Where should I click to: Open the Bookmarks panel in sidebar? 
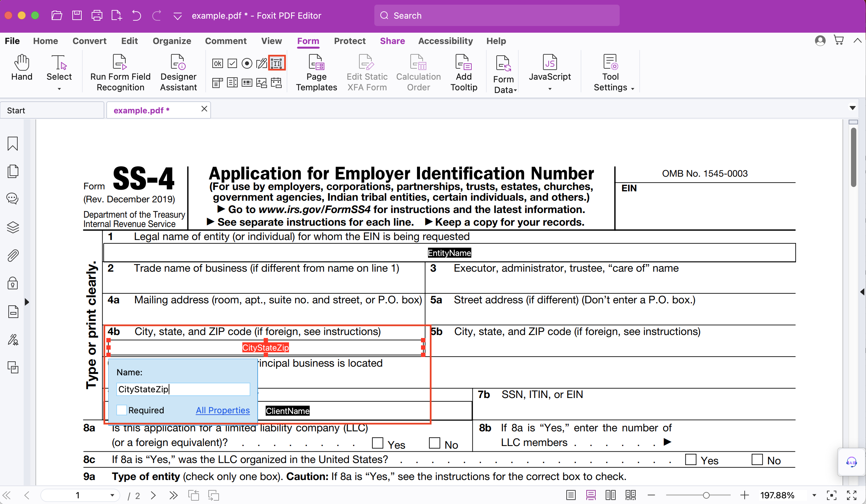click(x=13, y=144)
